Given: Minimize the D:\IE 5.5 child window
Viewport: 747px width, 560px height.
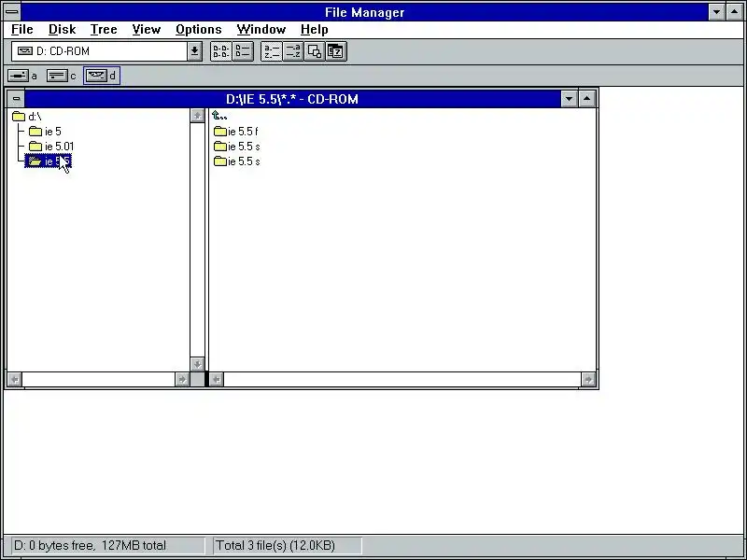Looking at the screenshot, I should tap(569, 99).
